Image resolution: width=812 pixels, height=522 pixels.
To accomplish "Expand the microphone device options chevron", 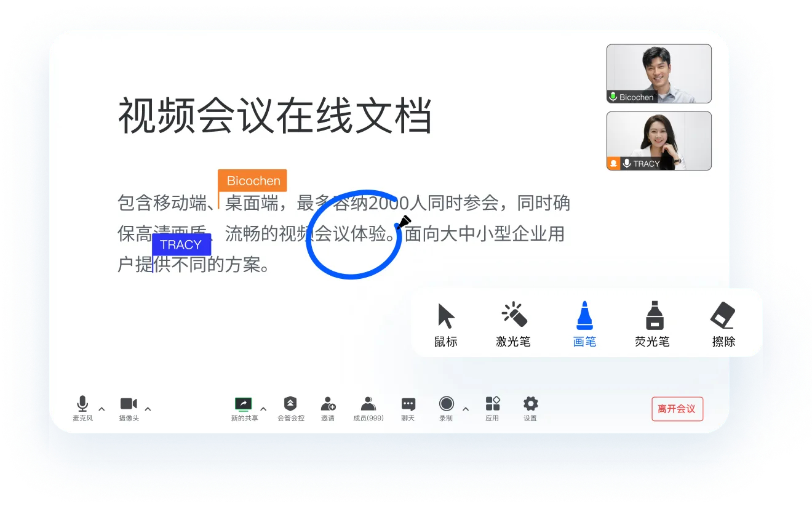I will 101,409.
